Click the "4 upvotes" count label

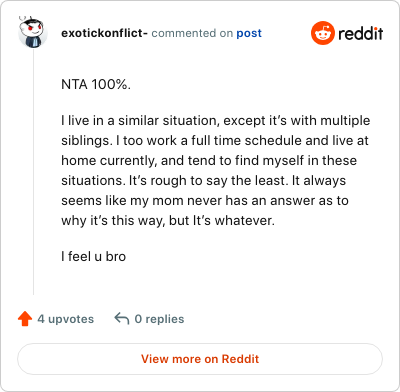66,319
